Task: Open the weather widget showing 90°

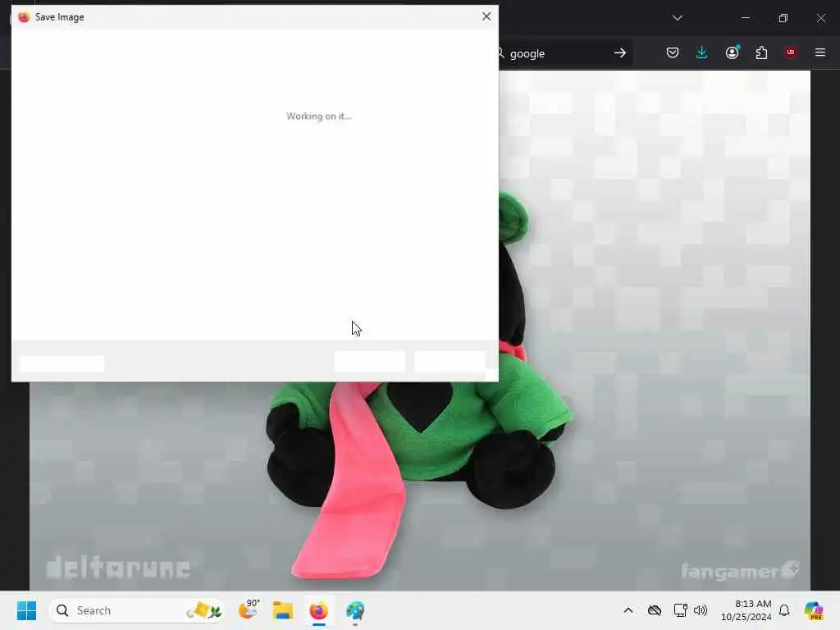Action: click(x=249, y=609)
